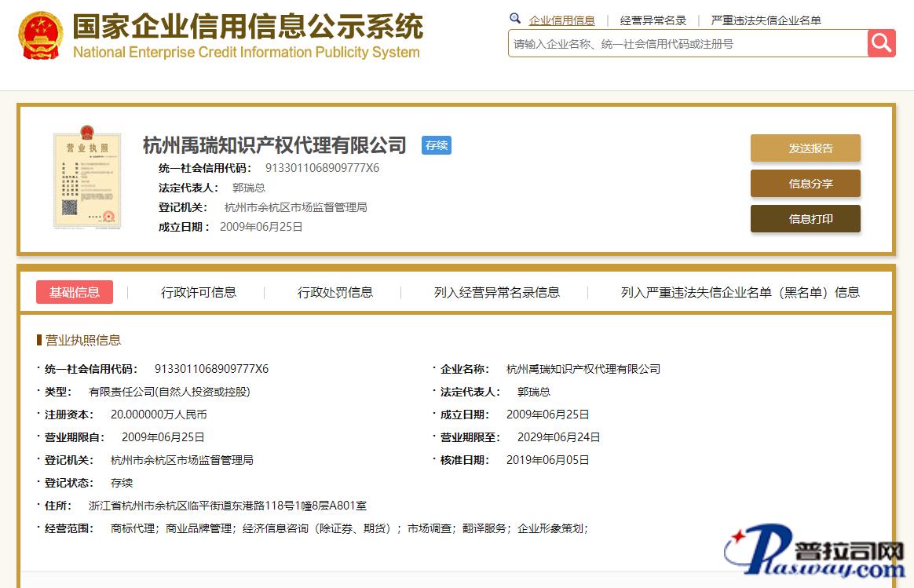Open the 列入严重违法失信企业名单（黑名单）信息 tab
Screen dimensions: 914x588
740,292
